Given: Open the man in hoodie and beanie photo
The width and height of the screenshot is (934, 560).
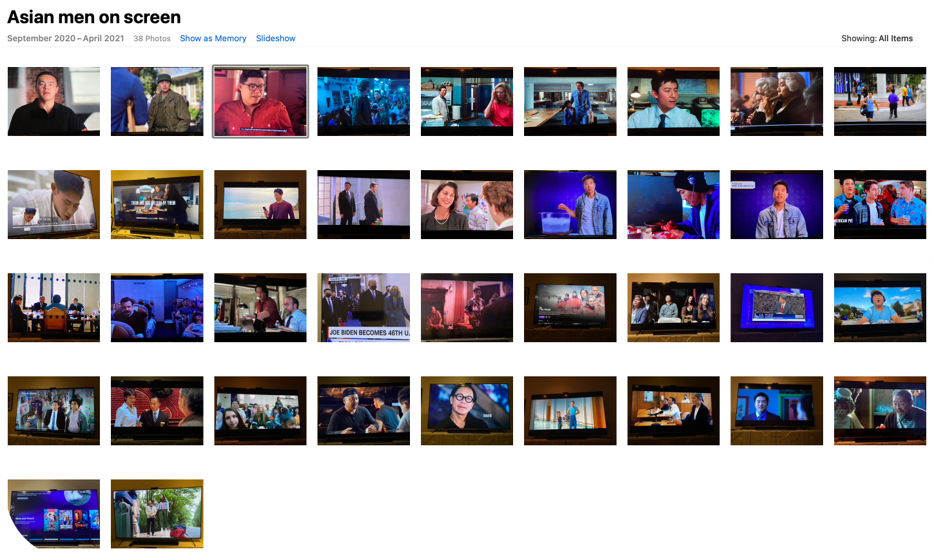Looking at the screenshot, I should pos(673,204).
